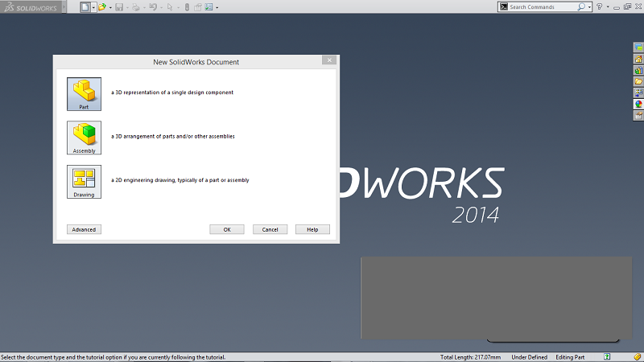This screenshot has width=644, height=362.
Task: Select the Part document type
Action: pyautogui.click(x=84, y=94)
